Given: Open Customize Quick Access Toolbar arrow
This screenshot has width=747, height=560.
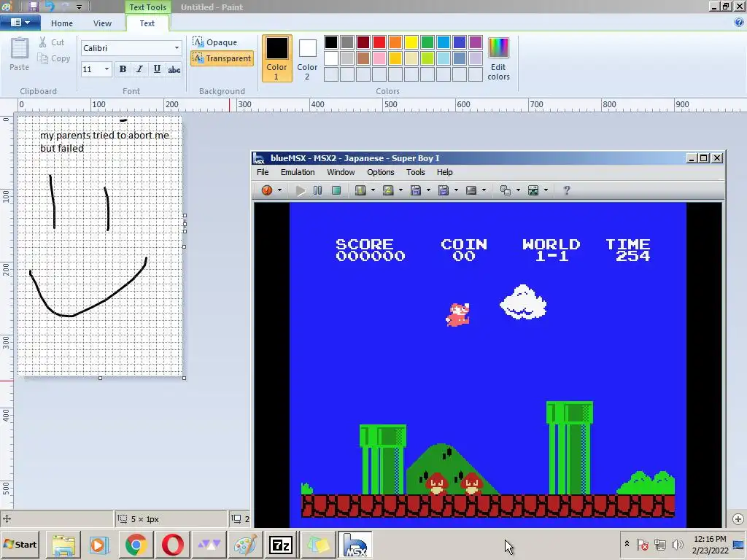Looking at the screenshot, I should point(79,7).
